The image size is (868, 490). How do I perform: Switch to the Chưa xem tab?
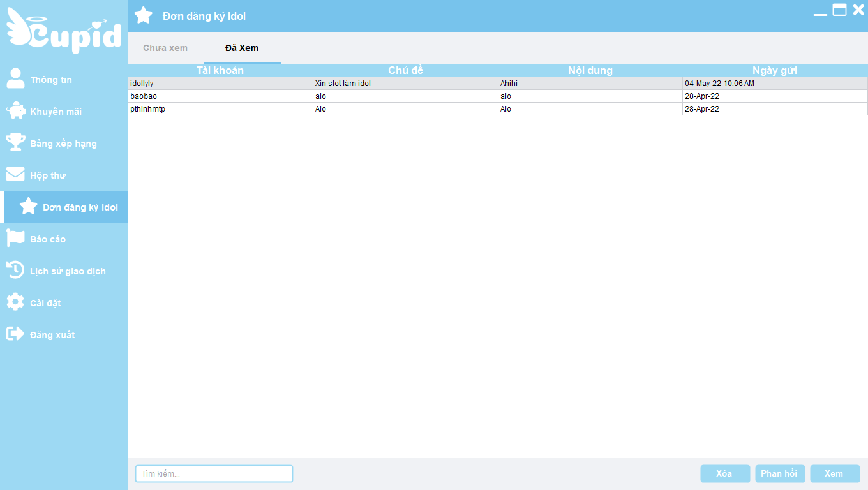(165, 48)
